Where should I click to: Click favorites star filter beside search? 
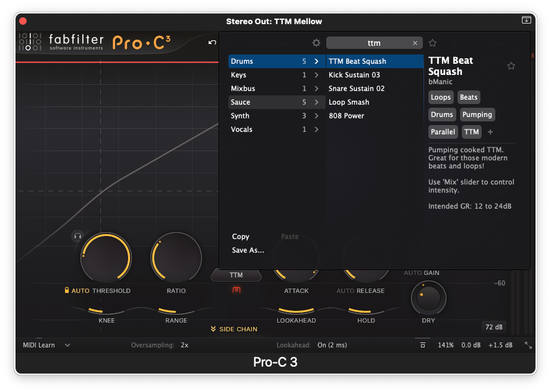[x=433, y=43]
